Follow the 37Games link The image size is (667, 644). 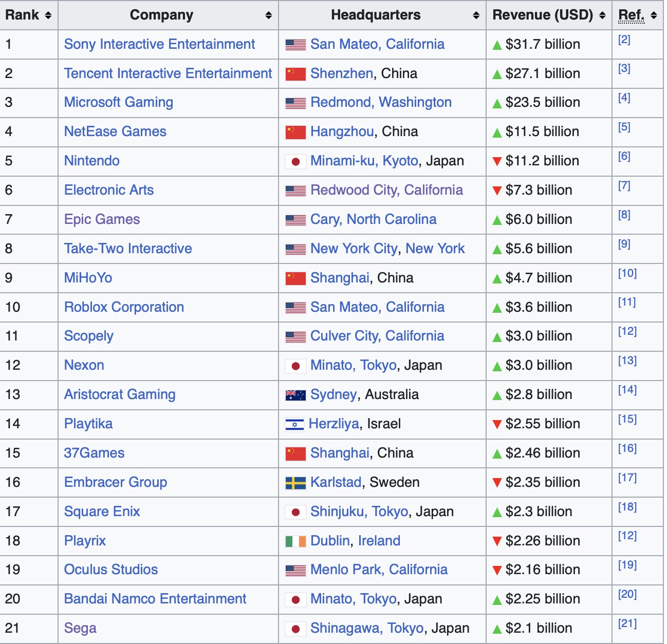coord(94,453)
